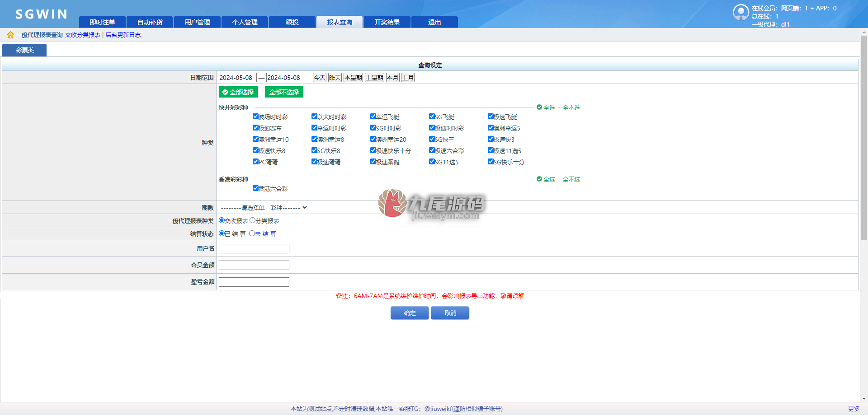Set date range to 今天
Screen dimensions: 868x415
coord(320,78)
